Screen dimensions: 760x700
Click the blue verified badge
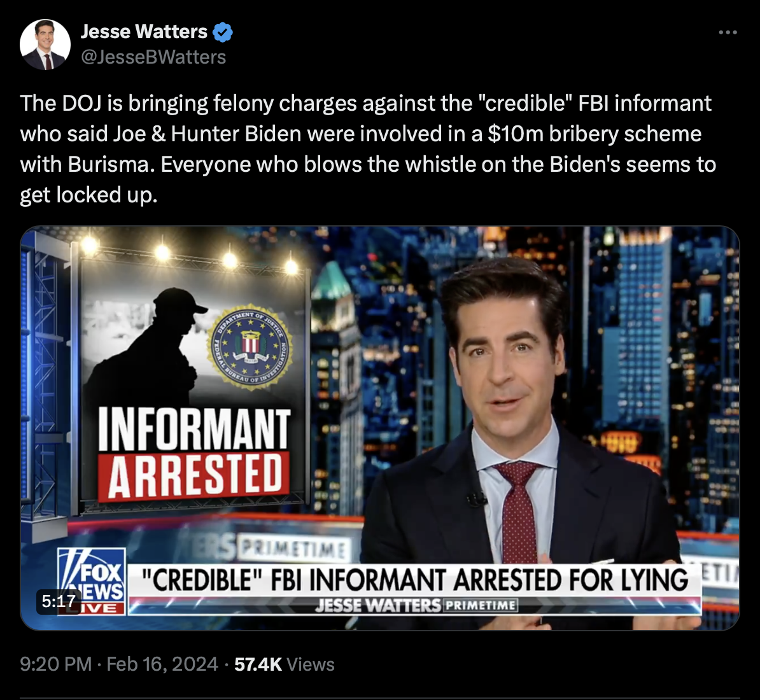click(x=223, y=32)
